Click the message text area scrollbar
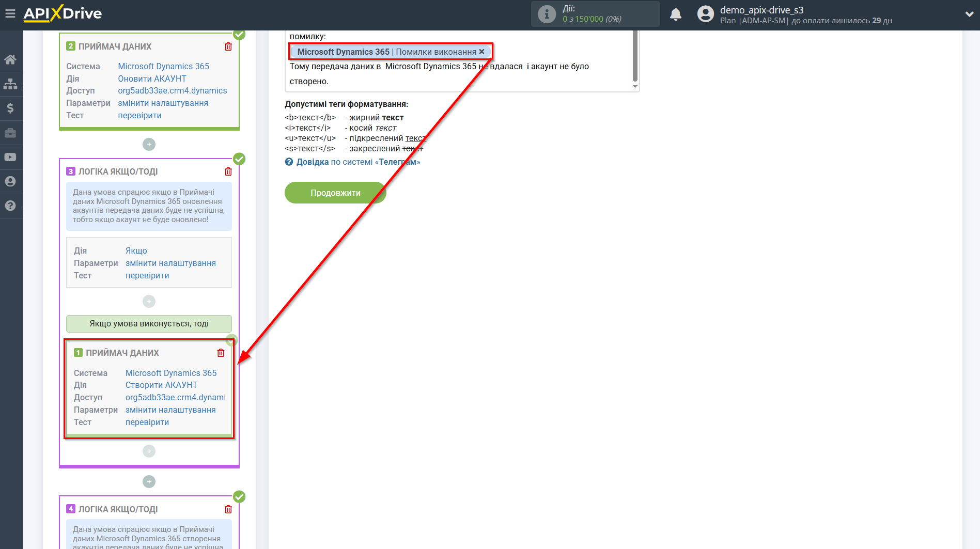 click(635, 55)
